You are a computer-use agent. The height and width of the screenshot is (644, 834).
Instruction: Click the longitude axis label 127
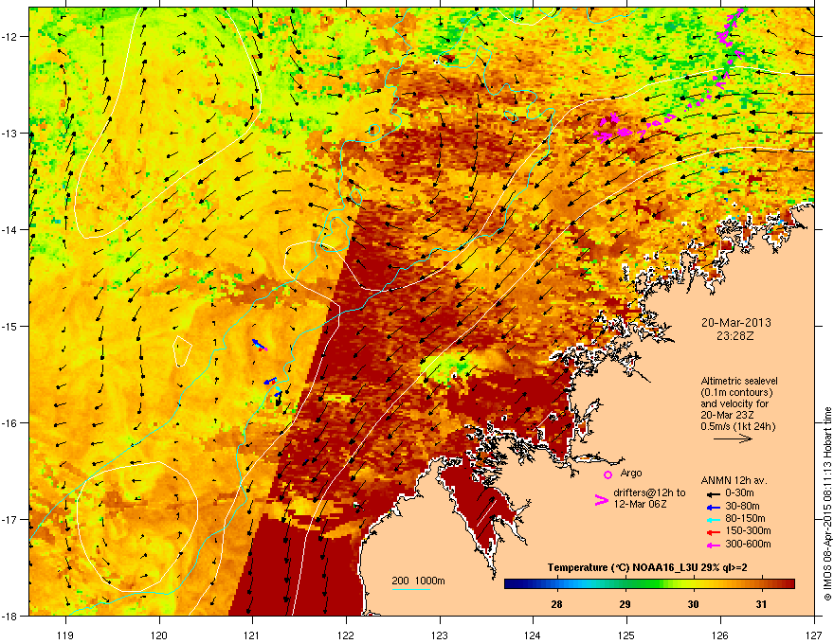tap(814, 635)
